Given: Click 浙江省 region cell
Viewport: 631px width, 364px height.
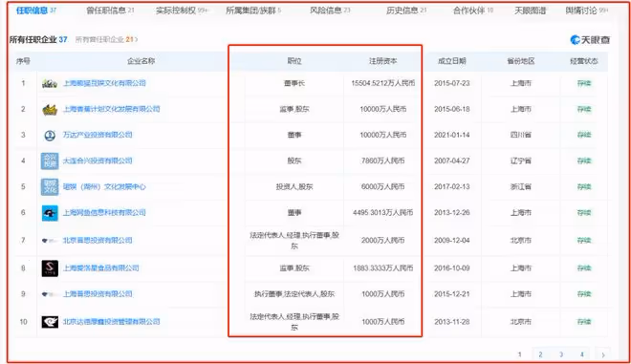Looking at the screenshot, I should [521, 186].
